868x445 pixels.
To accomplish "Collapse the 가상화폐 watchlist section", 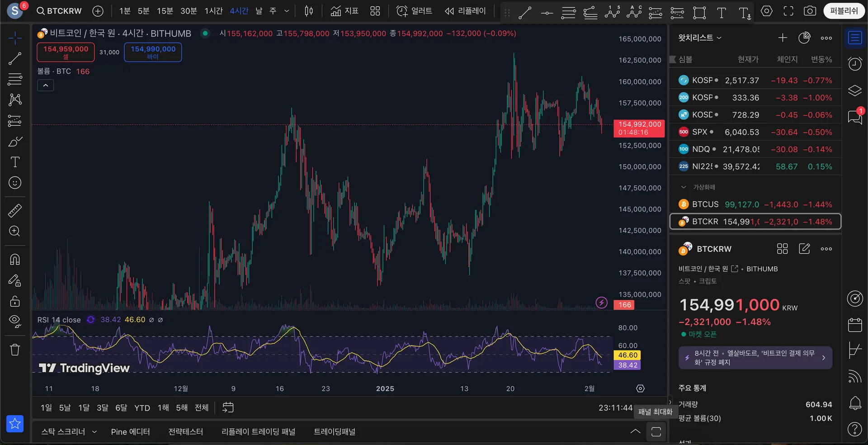I will [684, 187].
